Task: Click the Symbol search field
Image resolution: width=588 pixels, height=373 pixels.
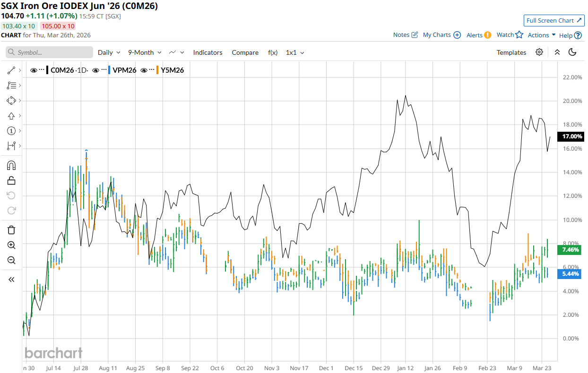Action: tap(49, 52)
